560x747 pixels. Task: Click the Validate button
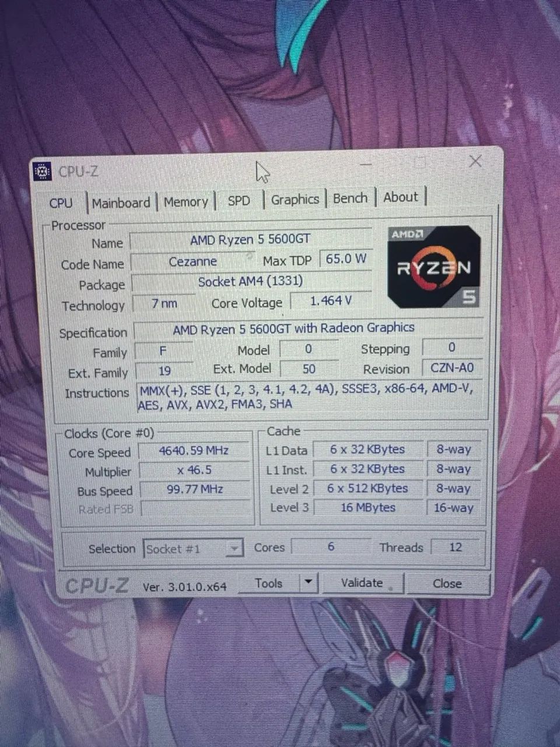362,582
